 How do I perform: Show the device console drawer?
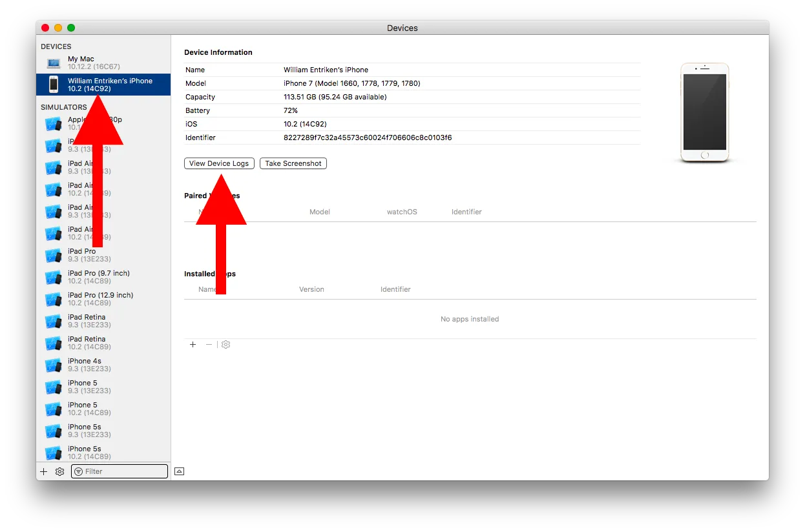click(x=180, y=471)
